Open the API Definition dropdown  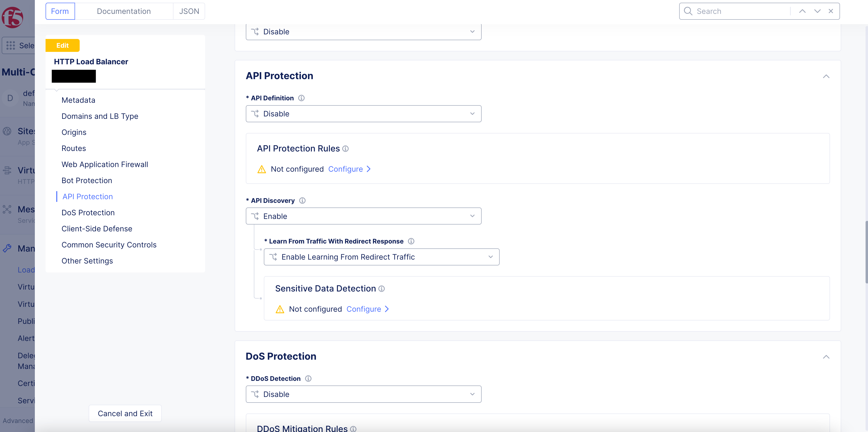click(x=363, y=114)
